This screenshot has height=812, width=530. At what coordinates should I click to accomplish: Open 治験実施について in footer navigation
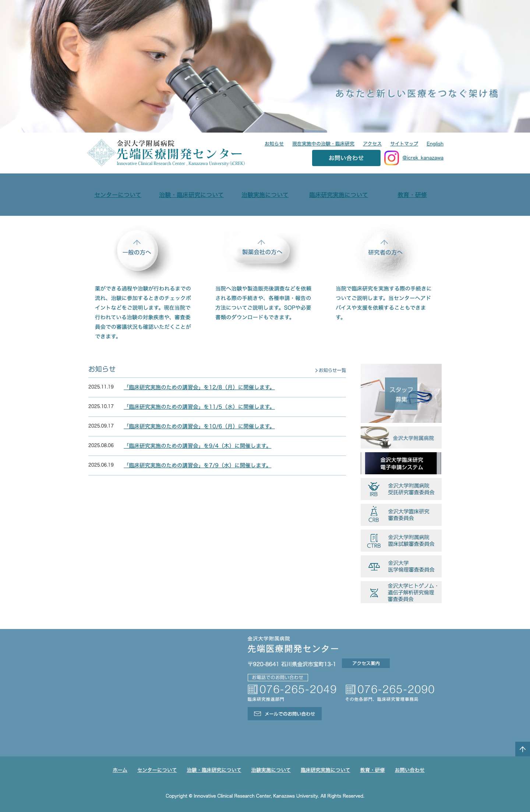click(x=271, y=770)
